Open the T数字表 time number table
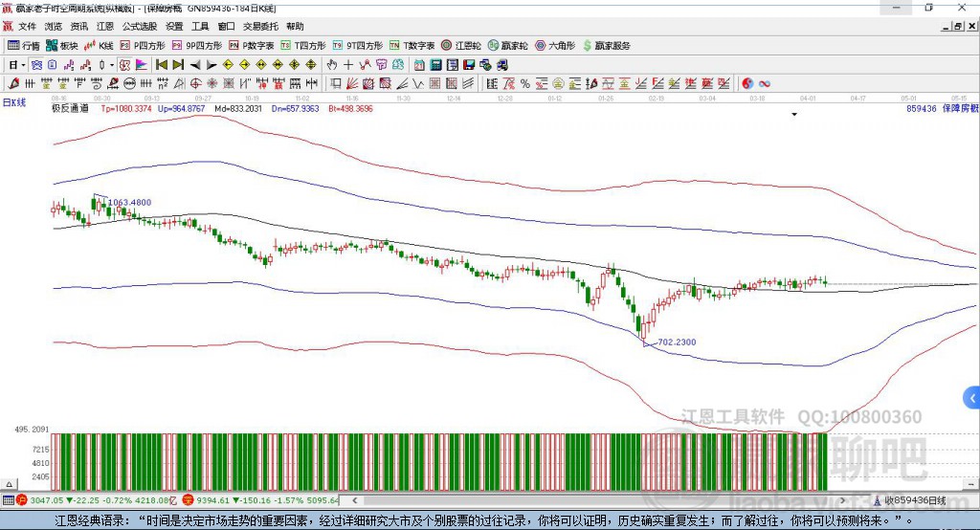 pyautogui.click(x=412, y=46)
